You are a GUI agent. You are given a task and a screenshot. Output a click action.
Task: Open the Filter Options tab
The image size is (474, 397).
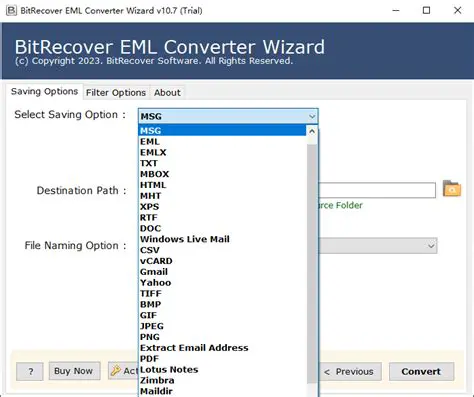click(x=116, y=92)
